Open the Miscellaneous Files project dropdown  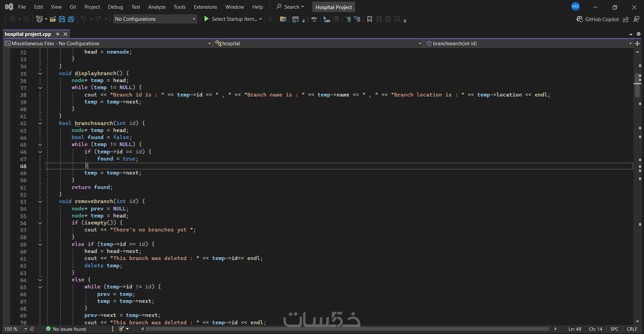(x=108, y=44)
